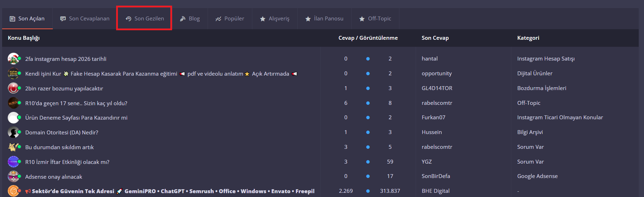
Task: Click the star icon beside İlan Panosu
Action: coord(308,19)
